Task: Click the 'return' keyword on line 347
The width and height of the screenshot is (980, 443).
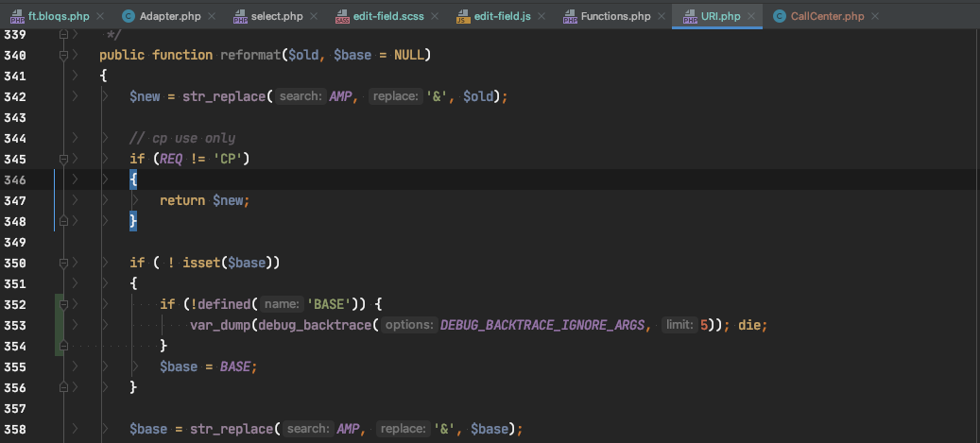Action: pyautogui.click(x=182, y=200)
